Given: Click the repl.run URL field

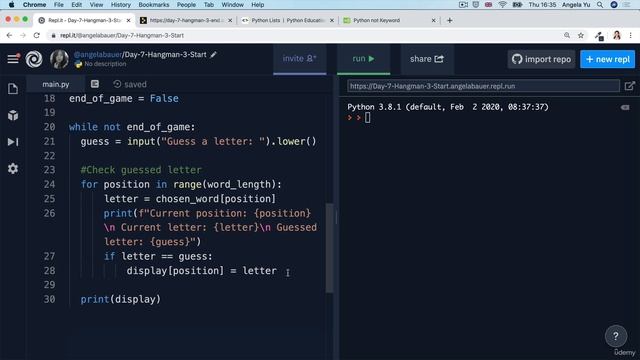Looking at the screenshot, I should (483, 86).
